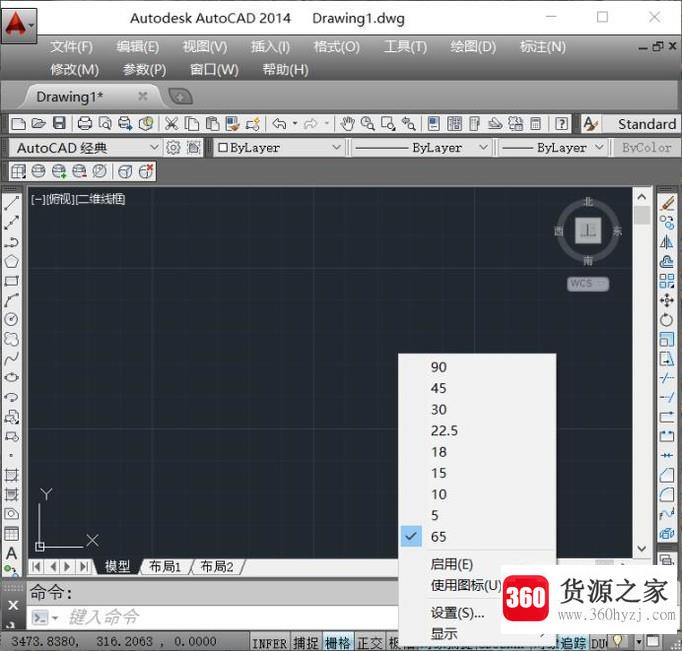Click the New drawing icon
This screenshot has width=682, height=651.
[18, 124]
